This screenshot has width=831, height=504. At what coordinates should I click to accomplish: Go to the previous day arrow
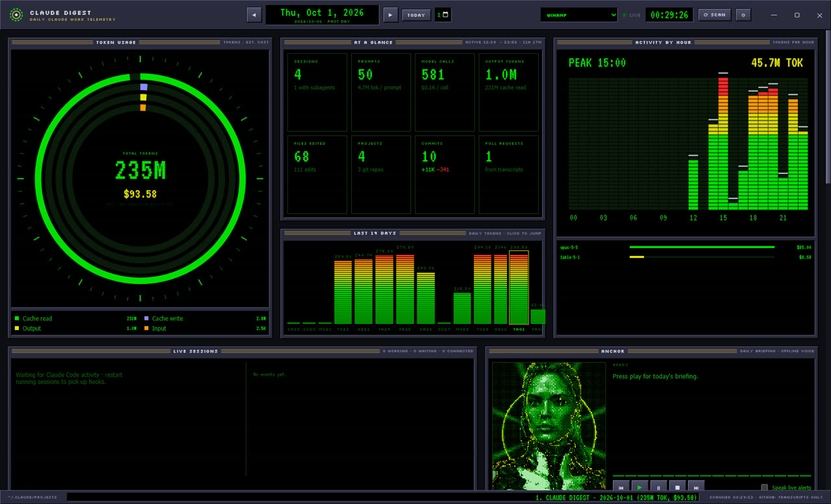pyautogui.click(x=254, y=14)
